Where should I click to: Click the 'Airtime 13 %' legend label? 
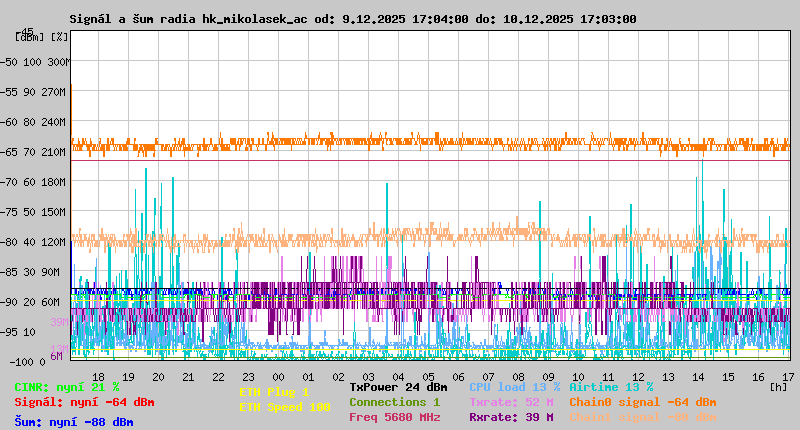point(611,387)
